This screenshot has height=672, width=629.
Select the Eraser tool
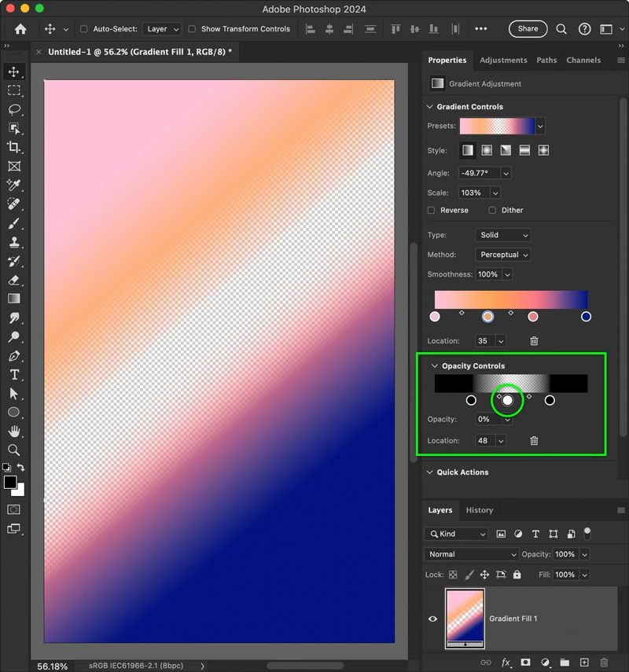tap(13, 280)
